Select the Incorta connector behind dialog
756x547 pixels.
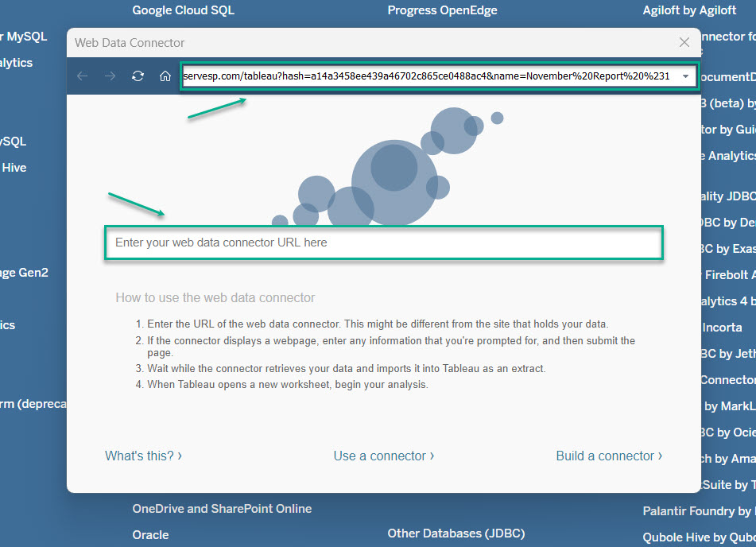coord(723,328)
